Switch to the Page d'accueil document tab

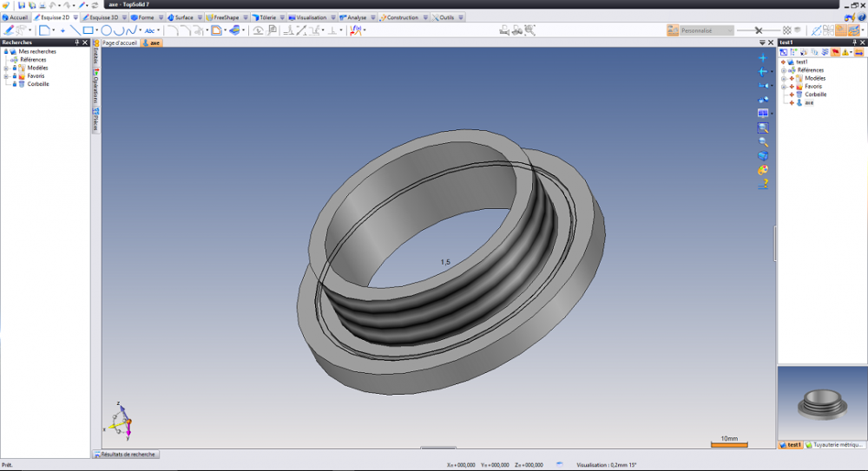click(x=119, y=43)
